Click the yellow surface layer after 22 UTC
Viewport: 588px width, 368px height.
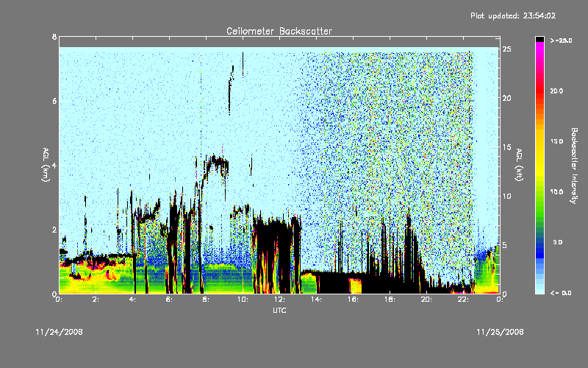[487, 274]
